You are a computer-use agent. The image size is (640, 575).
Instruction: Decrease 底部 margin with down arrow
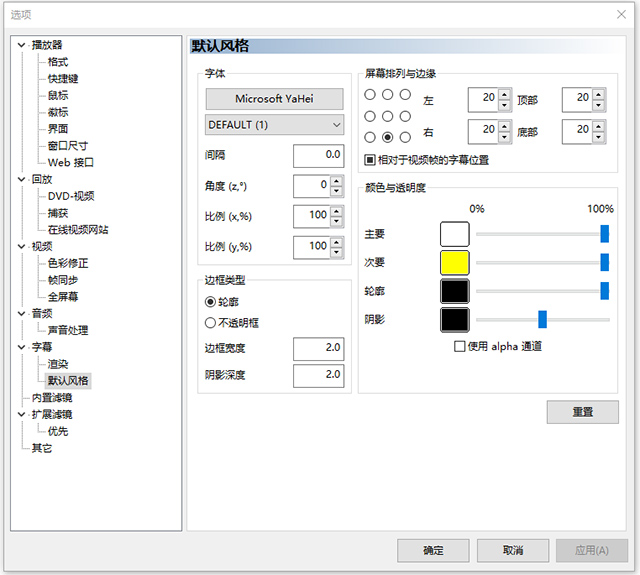tap(598, 137)
